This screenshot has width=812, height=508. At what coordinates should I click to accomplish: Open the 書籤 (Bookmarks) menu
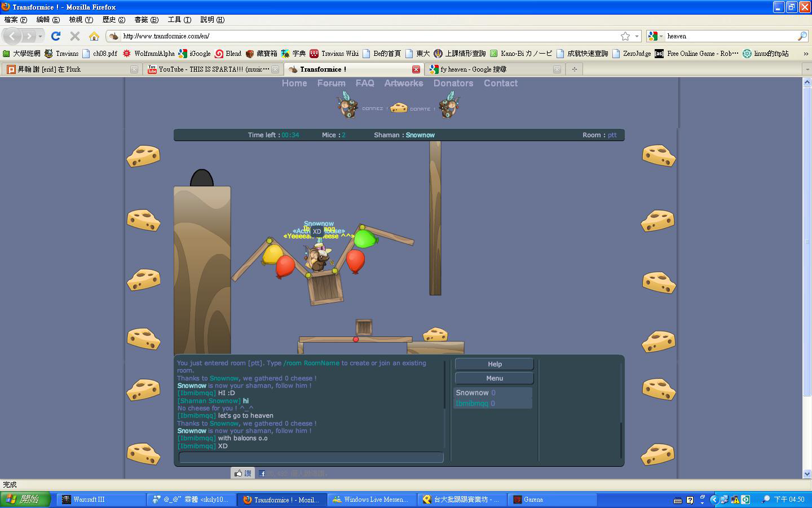pos(146,20)
